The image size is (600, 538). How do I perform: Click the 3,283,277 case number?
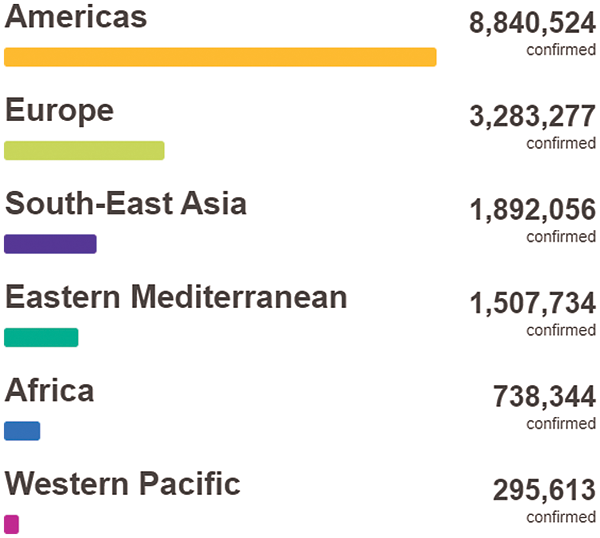532,117
